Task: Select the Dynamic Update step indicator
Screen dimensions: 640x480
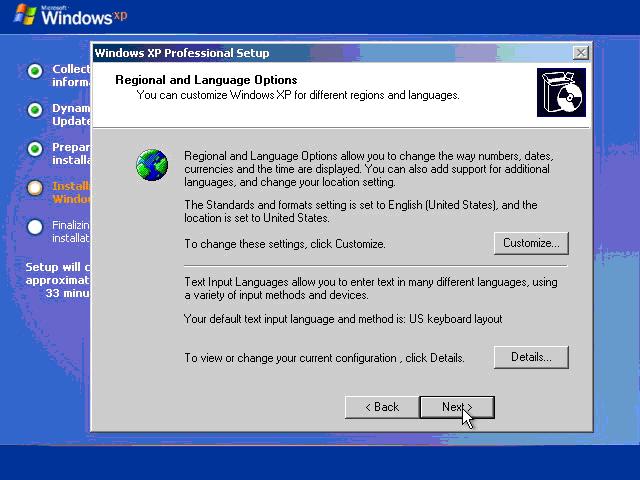Action: click(x=35, y=110)
